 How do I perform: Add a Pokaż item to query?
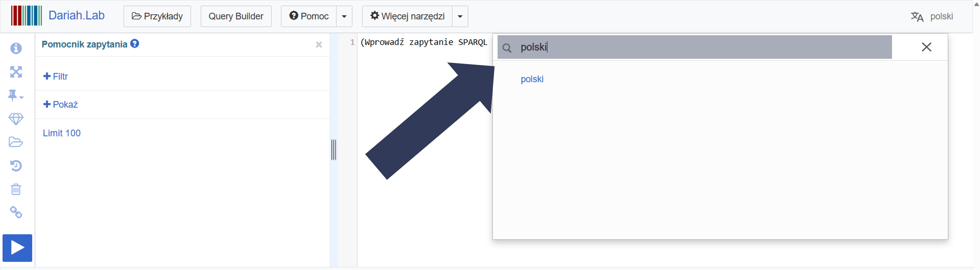(x=61, y=104)
